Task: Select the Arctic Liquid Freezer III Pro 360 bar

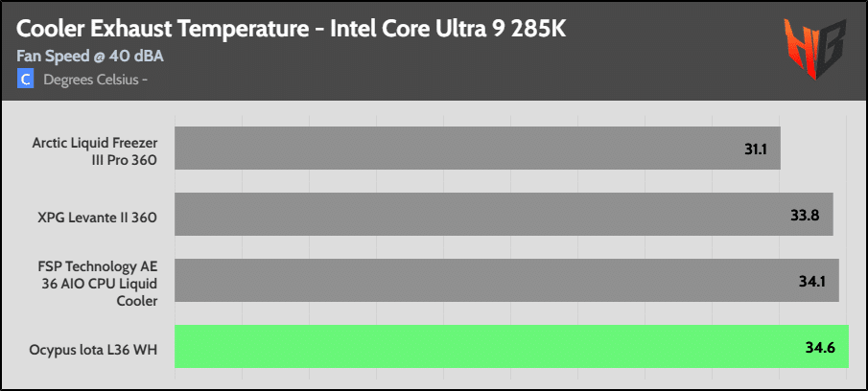Action: tap(478, 149)
